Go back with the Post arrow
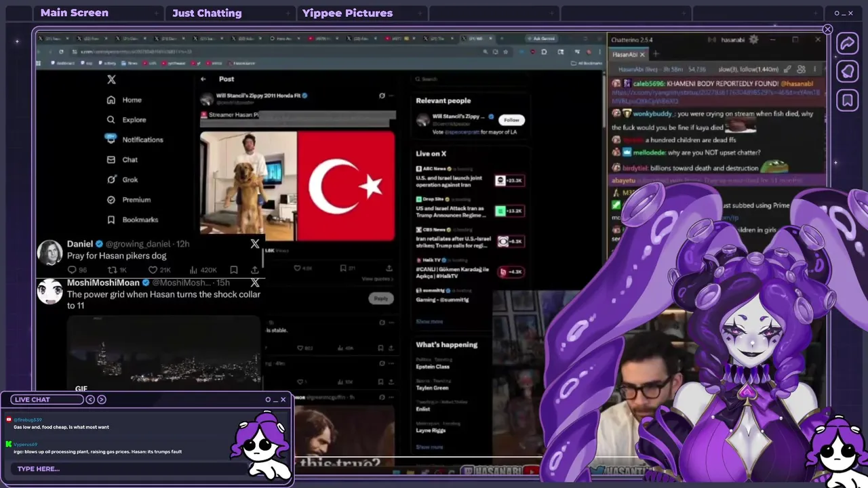This screenshot has width=868, height=488. [203, 79]
